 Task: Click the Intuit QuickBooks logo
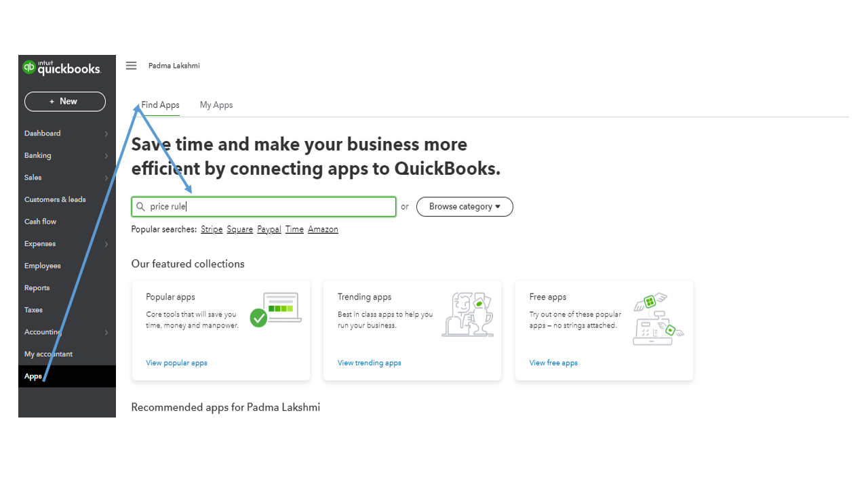(61, 68)
